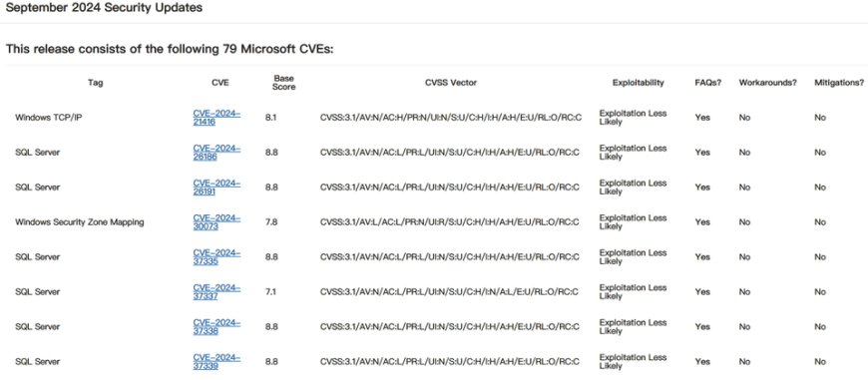This screenshot has height=380, width=868.
Task: Click the FAQs Yes value in CVE-2024-26186 row
Action: pyautogui.click(x=702, y=153)
